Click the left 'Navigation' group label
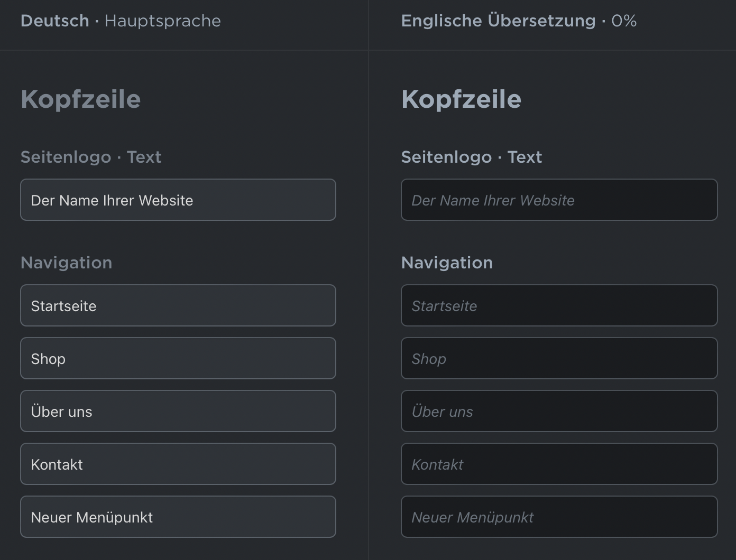 pyautogui.click(x=66, y=263)
